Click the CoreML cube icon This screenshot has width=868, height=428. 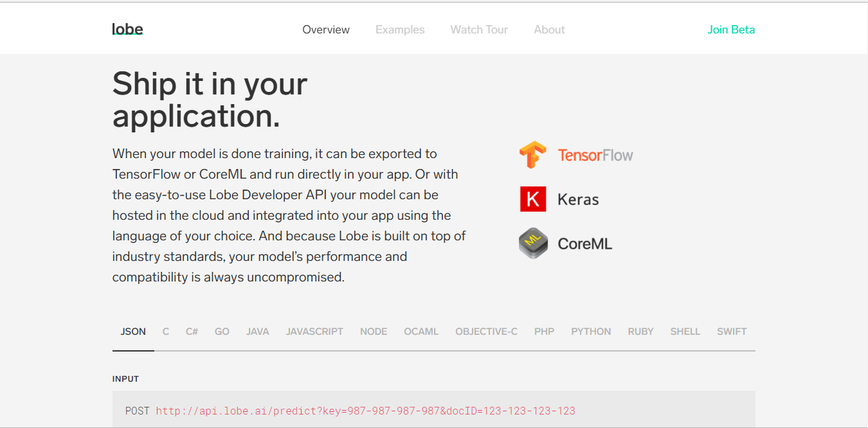(x=533, y=244)
